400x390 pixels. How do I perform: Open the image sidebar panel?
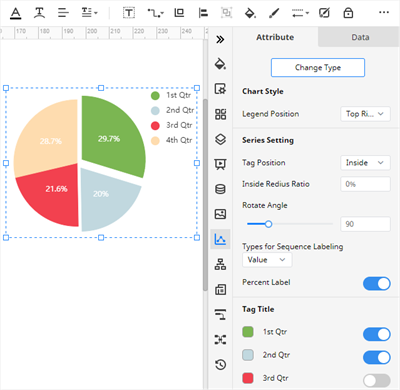coord(220,214)
